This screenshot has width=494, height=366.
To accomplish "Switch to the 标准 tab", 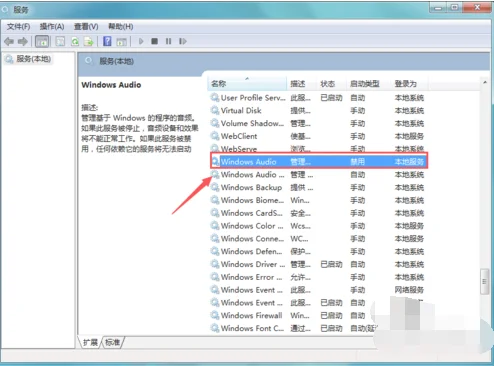I will 113,342.
